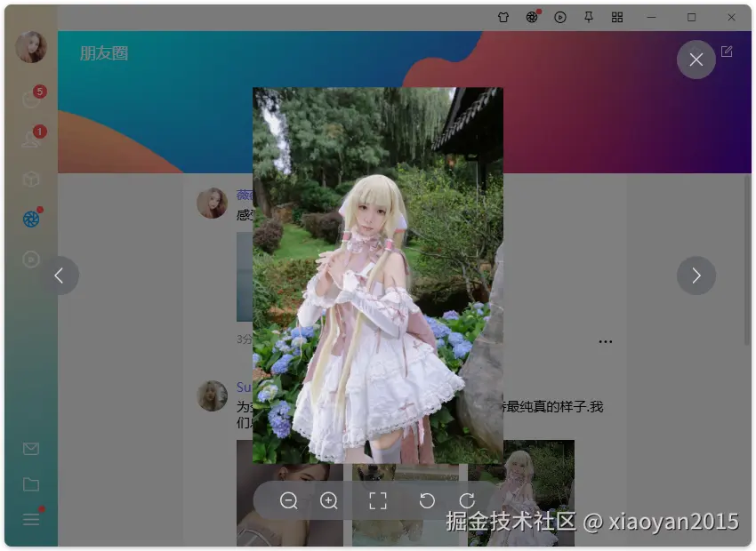Rotate the image clockwise
The image size is (756, 551).
tap(467, 500)
